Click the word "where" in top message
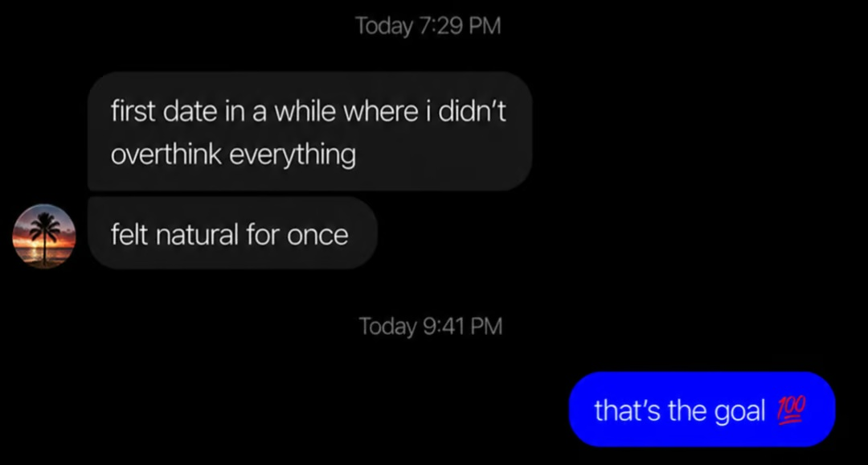Screen dimensions: 868x465 point(381,111)
